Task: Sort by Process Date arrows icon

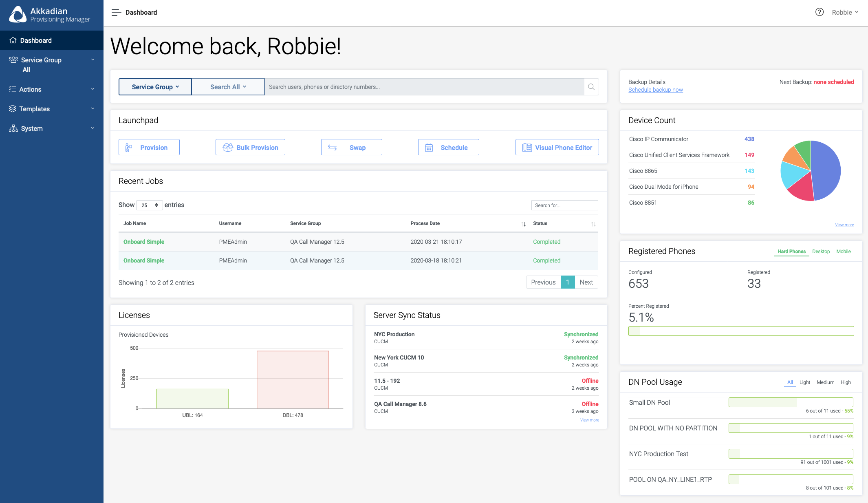Action: [x=524, y=224]
